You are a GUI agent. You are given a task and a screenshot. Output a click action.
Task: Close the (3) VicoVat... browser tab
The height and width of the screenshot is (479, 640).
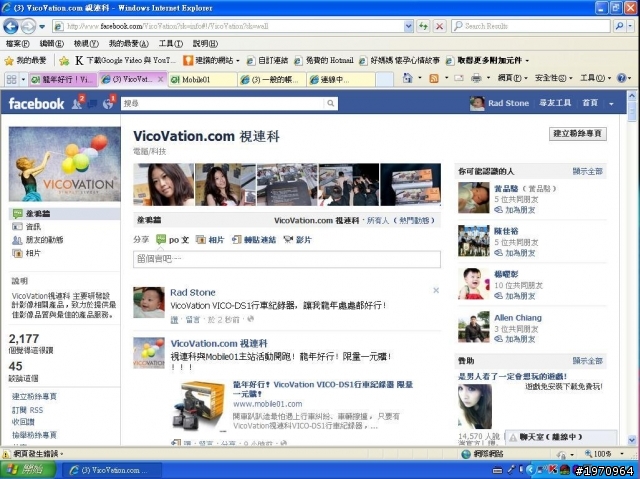pos(160,80)
